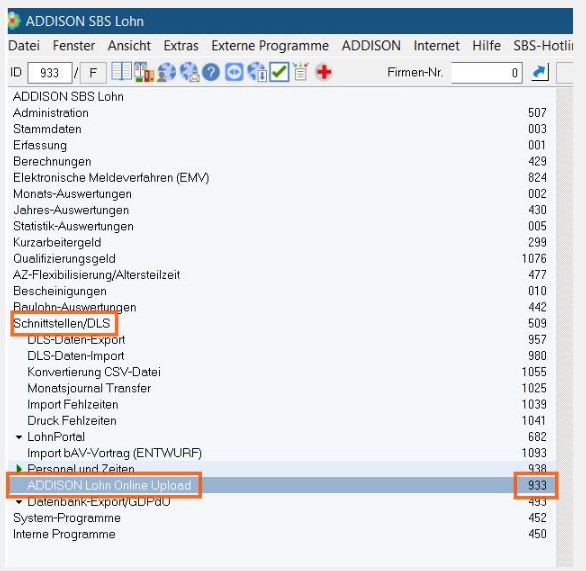Expand the Personal und Zeiten node arrow
The height and width of the screenshot is (571, 586).
pos(19,468)
